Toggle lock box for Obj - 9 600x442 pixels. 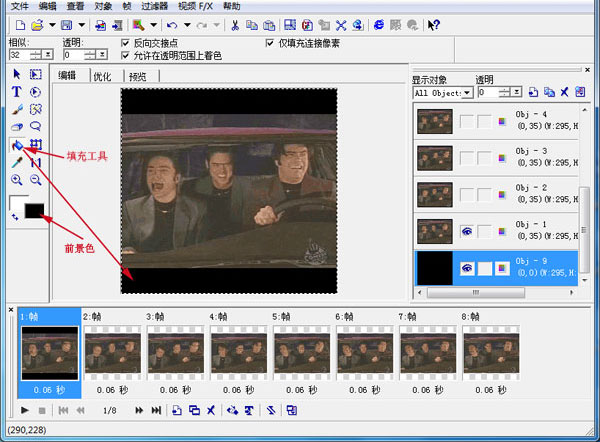pyautogui.click(x=484, y=268)
